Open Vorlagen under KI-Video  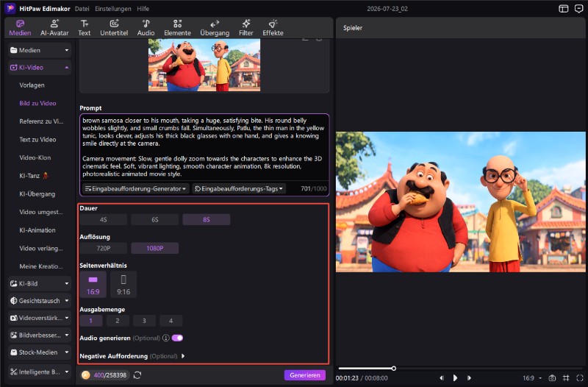click(x=32, y=85)
